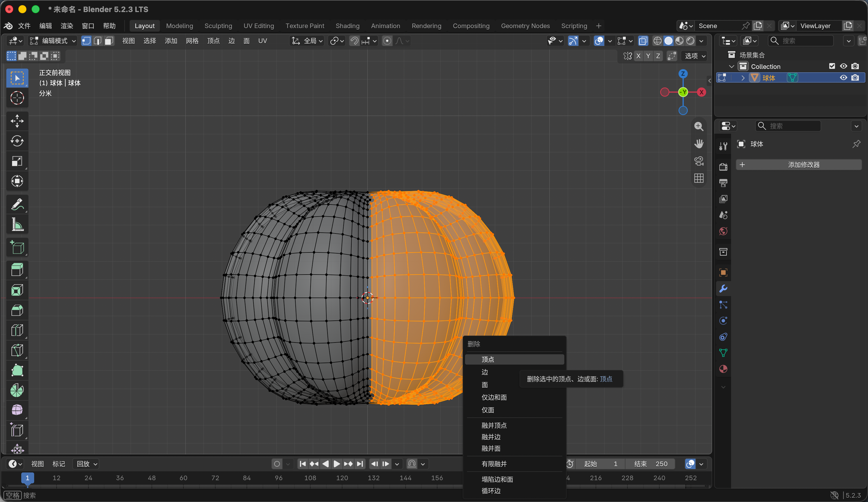Select the Knife tool
This screenshot has height=502, width=868.
point(17,350)
